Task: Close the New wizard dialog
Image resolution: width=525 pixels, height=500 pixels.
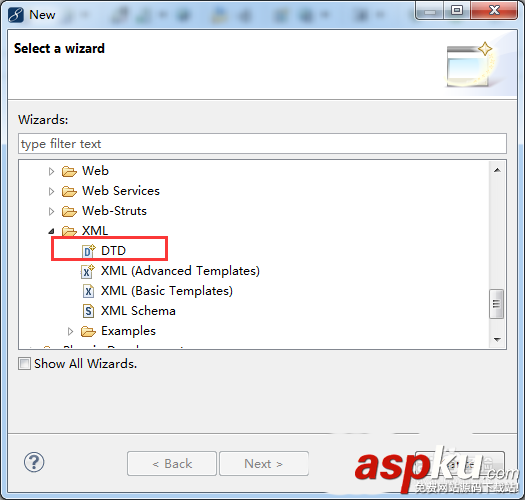Action: tap(494, 10)
